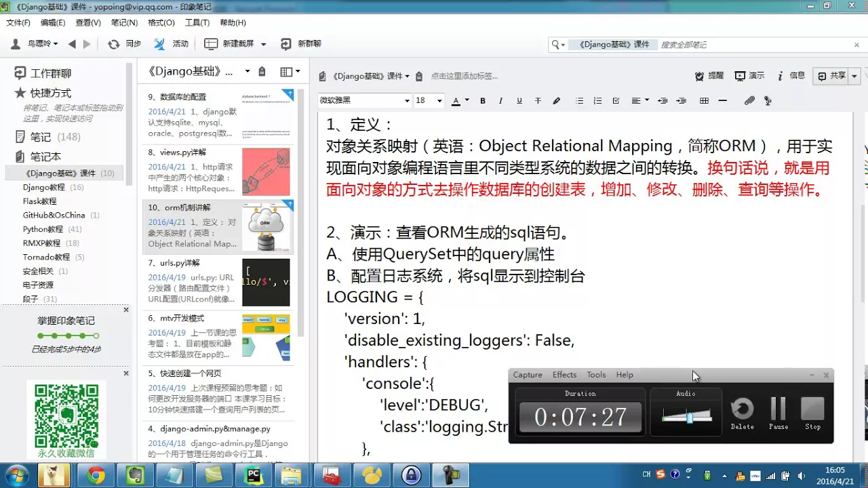Image resolution: width=868 pixels, height=488 pixels.
Task: Insert a bulleted list
Action: pos(579,101)
